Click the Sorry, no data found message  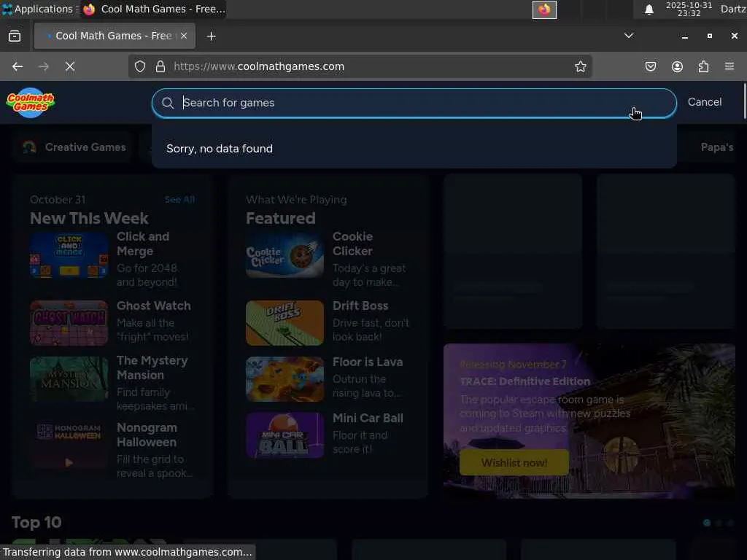pos(220,149)
